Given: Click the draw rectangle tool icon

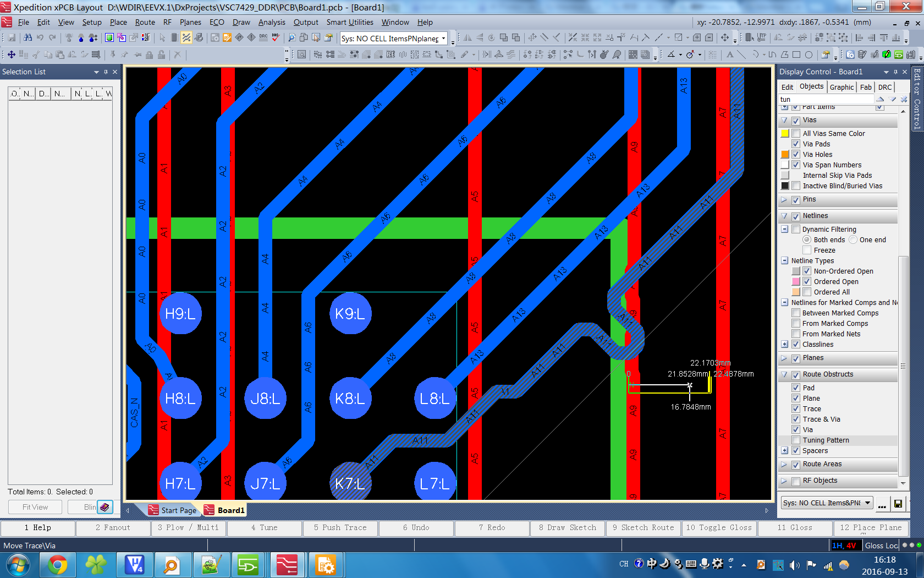Looking at the screenshot, I should pyautogui.click(x=796, y=54).
